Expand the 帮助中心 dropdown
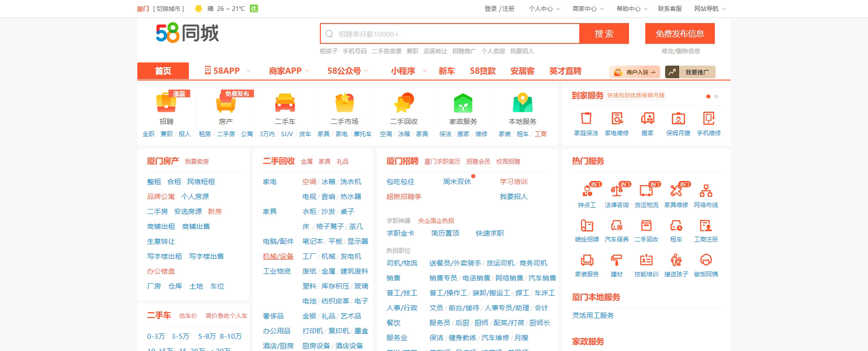The height and width of the screenshot is (351, 868). [x=632, y=9]
